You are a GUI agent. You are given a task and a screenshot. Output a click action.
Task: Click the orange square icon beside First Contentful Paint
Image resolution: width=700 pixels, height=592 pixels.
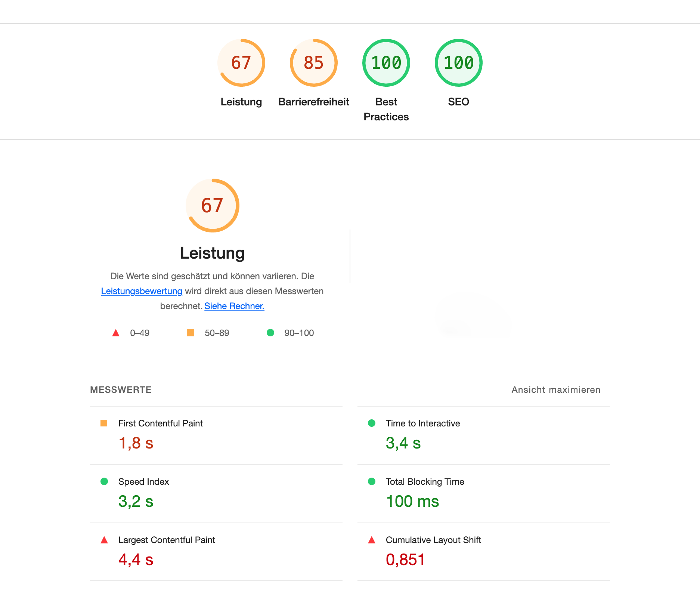point(104,423)
